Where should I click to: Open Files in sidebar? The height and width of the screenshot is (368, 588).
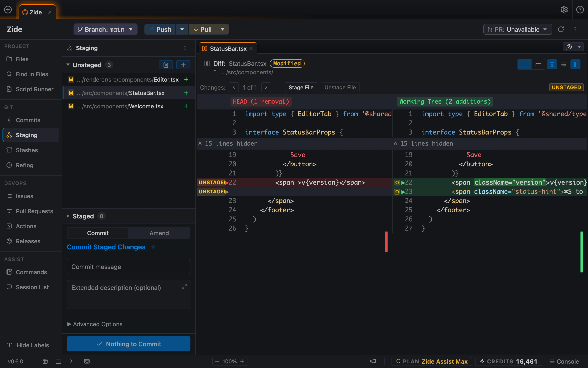[x=31, y=59]
